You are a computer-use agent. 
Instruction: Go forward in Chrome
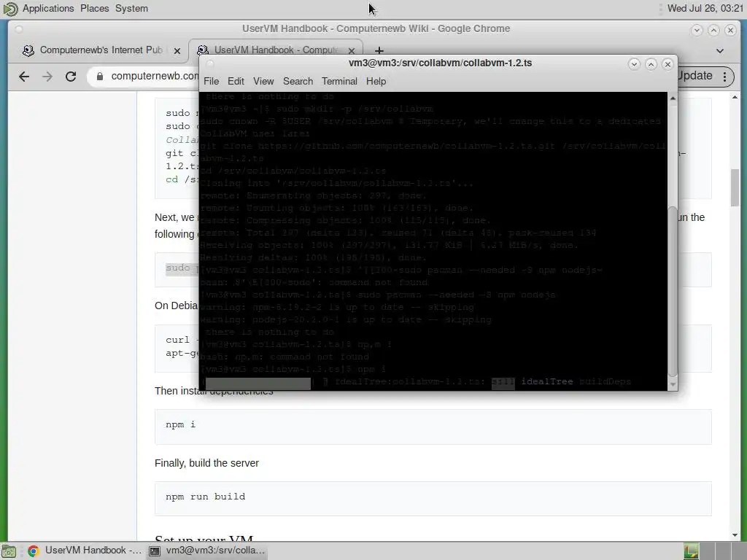point(47,76)
